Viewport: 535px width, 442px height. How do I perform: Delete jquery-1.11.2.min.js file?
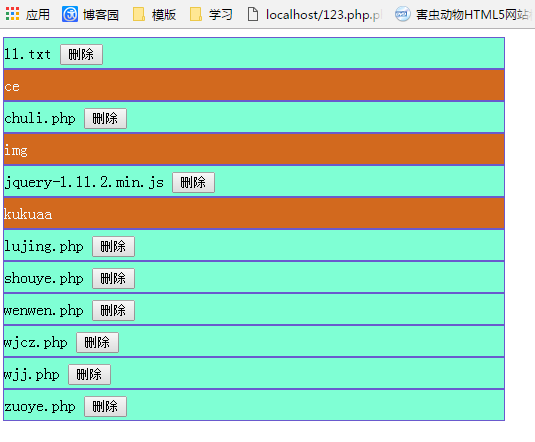click(x=193, y=182)
